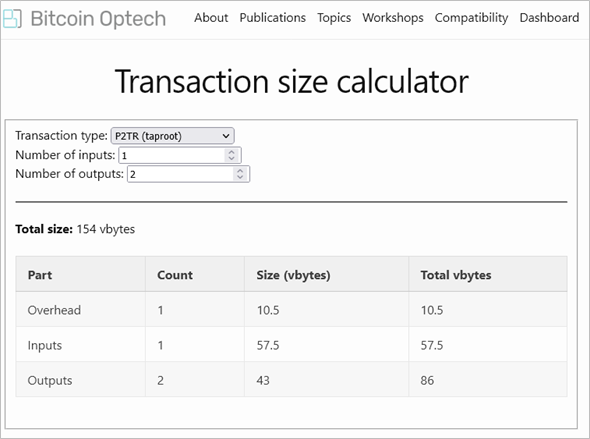The height and width of the screenshot is (439, 590).
Task: Open the Topics navigation link
Action: pyautogui.click(x=334, y=18)
